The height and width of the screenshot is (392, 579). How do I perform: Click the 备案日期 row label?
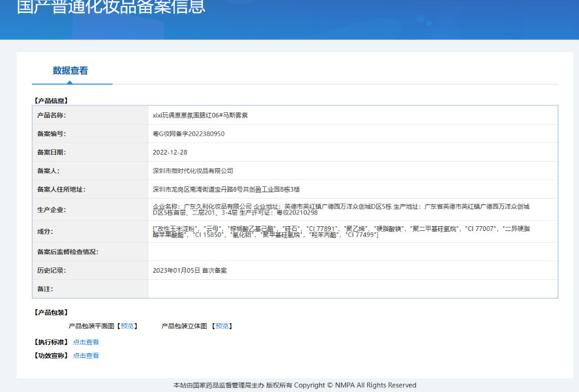(51, 152)
